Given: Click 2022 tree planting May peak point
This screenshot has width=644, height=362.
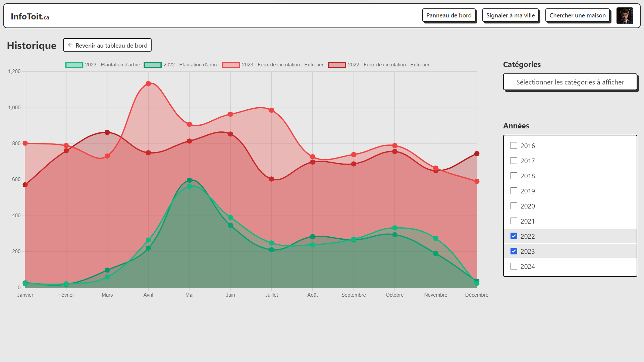Looking at the screenshot, I should click(189, 180).
